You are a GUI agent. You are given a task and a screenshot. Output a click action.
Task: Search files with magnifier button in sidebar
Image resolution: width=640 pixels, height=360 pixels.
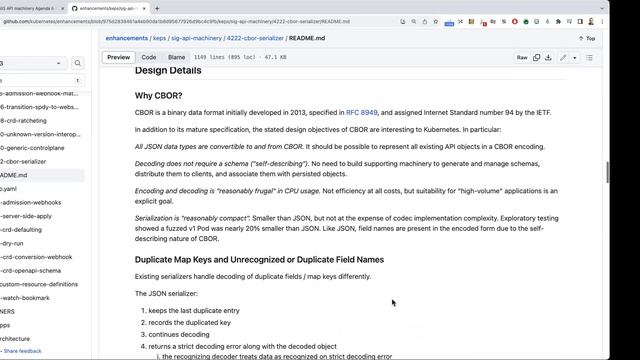coord(78,63)
